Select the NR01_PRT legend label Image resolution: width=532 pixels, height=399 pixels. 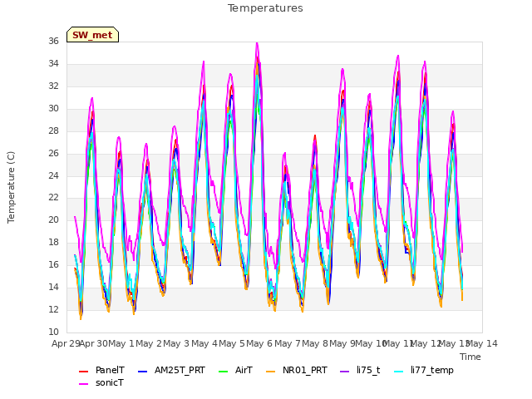point(305,370)
